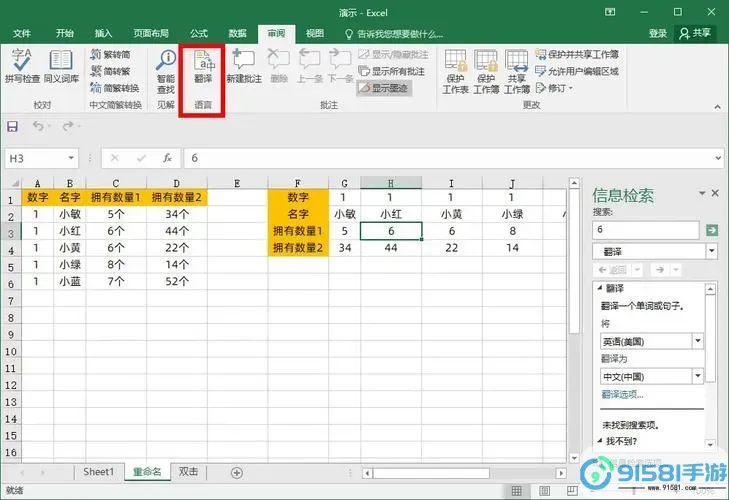Open the 修订 track changes dropdown

tap(554, 88)
